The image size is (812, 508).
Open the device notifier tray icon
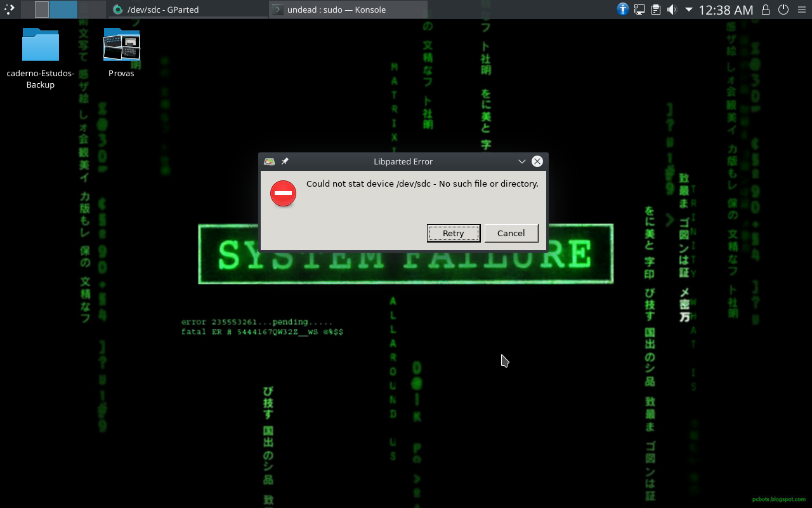tap(639, 10)
